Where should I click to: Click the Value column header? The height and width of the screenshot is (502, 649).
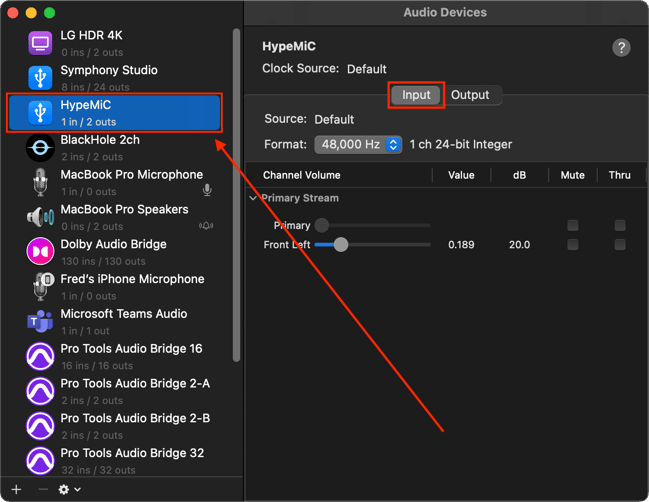[x=461, y=175]
